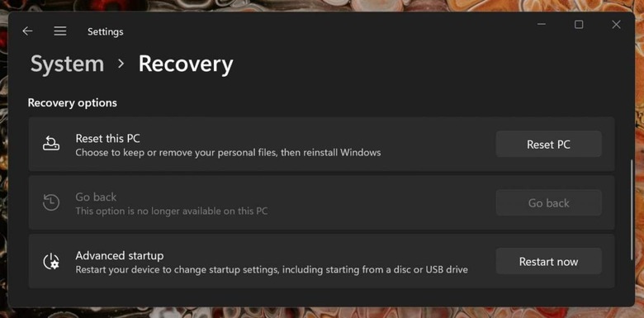Select the Advanced startup row title
Screen dimensions: 644x318
[120, 255]
